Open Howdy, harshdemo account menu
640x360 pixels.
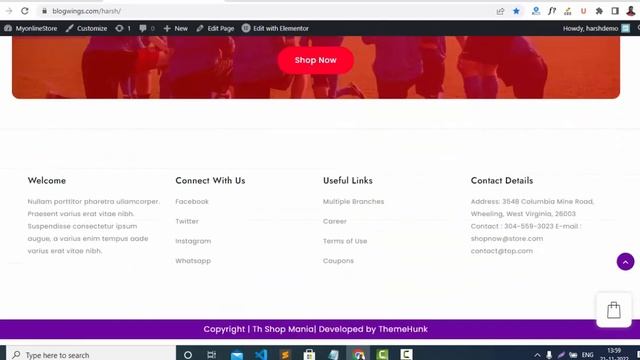(596, 28)
